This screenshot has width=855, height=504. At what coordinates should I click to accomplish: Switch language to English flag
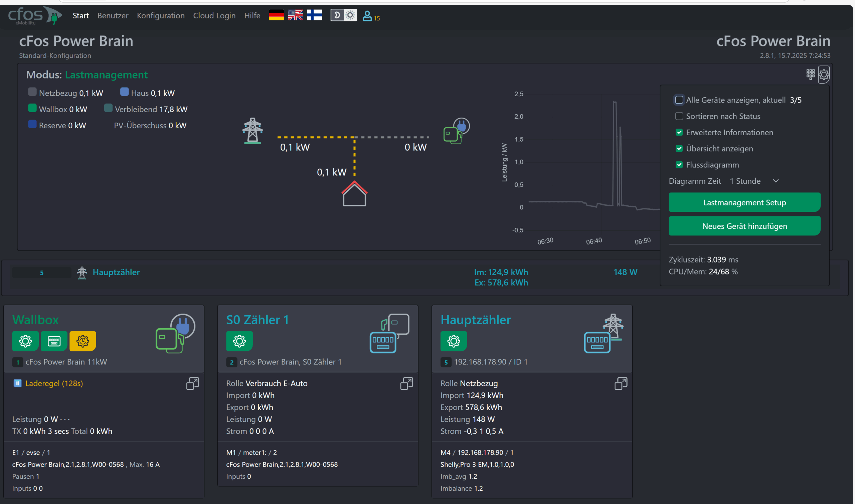click(296, 15)
